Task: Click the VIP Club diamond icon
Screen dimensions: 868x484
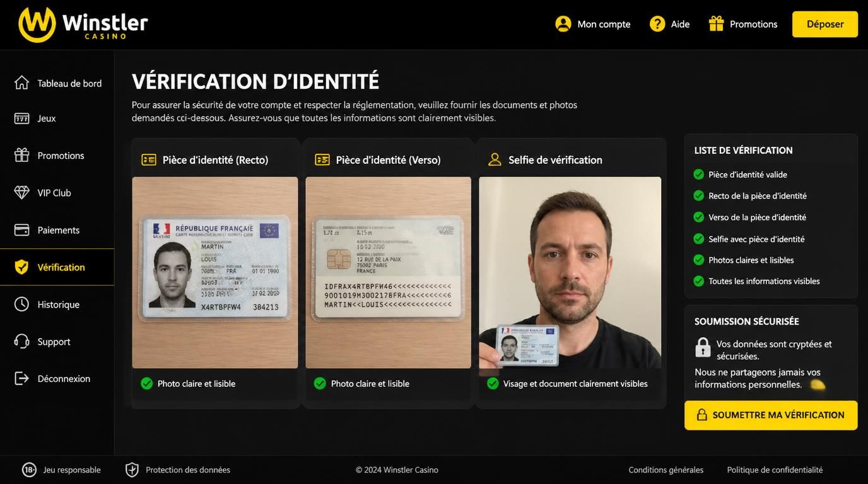Action: (22, 192)
